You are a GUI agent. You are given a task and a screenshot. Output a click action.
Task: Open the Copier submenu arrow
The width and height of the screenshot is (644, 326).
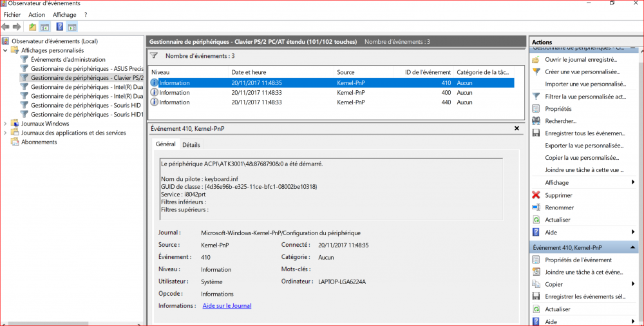(633, 284)
